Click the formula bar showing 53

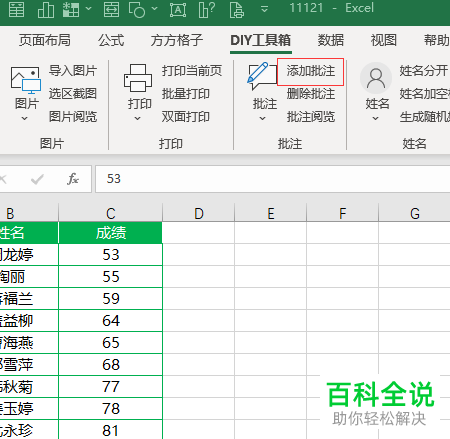(273, 179)
